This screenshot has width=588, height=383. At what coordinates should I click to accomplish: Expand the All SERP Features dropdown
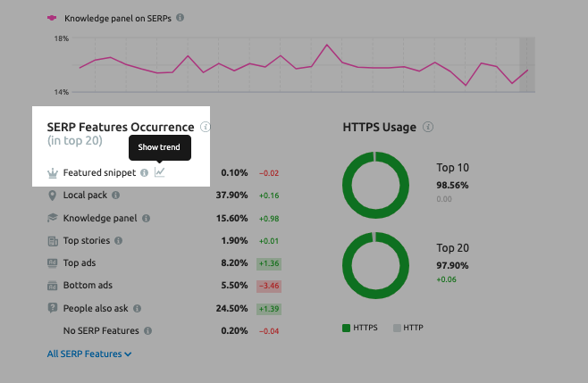pyautogui.click(x=89, y=354)
